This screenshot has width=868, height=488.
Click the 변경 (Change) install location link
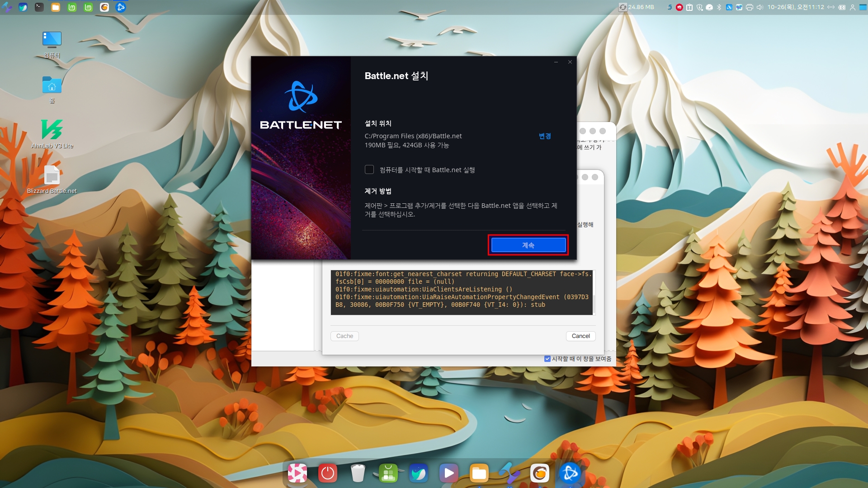[x=544, y=136]
